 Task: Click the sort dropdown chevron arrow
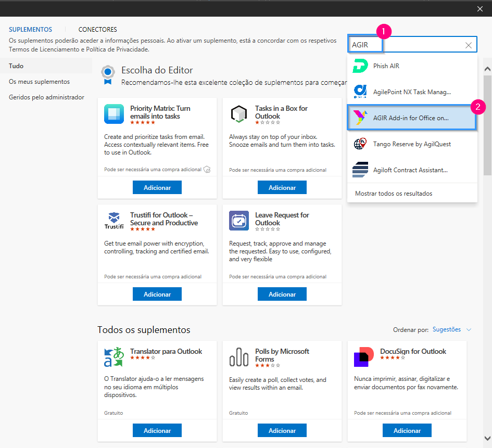click(469, 329)
